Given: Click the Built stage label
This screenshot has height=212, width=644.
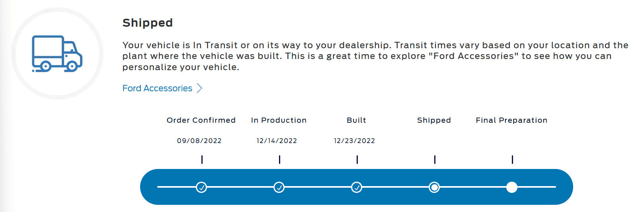Looking at the screenshot, I should coord(356,120).
